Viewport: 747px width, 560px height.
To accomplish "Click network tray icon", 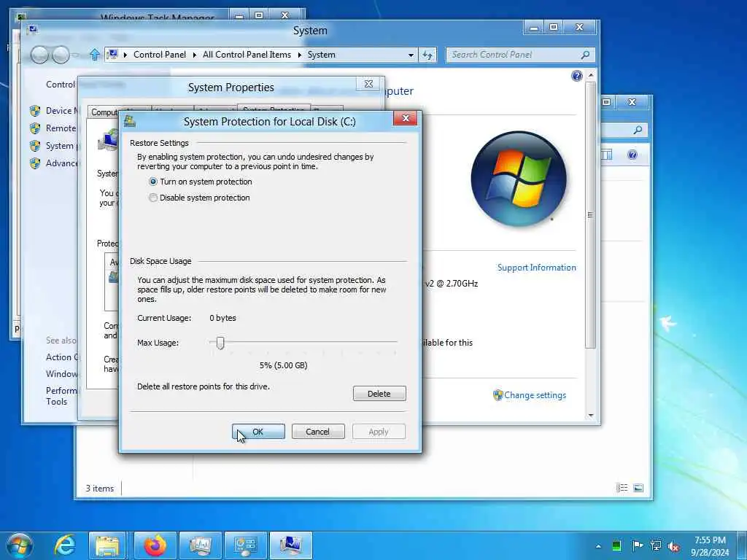I will tap(656, 545).
